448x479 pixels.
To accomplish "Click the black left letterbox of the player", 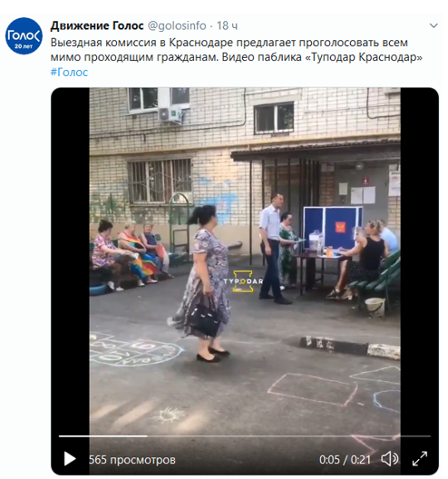I will pos(70,259).
